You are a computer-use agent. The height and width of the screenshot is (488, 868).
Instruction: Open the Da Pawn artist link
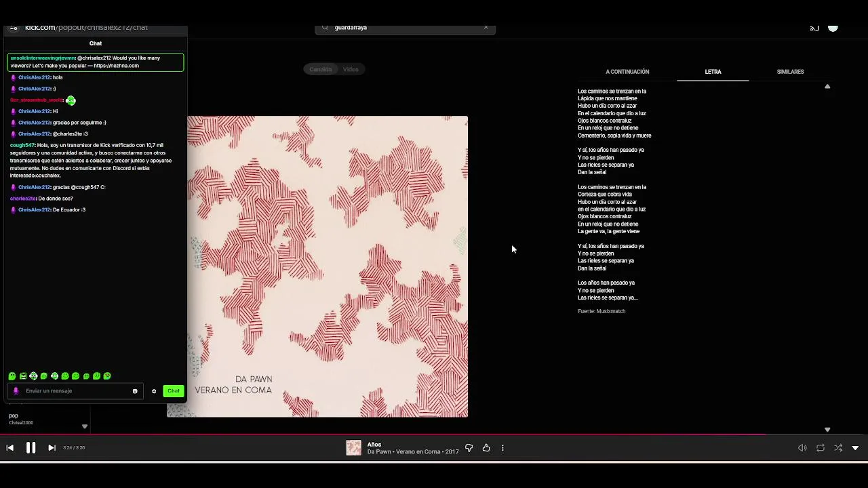click(x=379, y=452)
